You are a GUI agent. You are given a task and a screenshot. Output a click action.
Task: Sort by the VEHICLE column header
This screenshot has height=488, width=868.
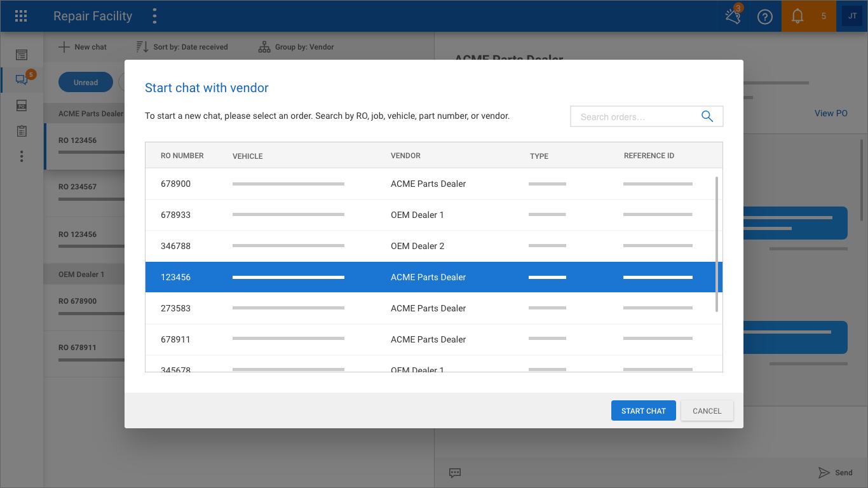(x=248, y=156)
